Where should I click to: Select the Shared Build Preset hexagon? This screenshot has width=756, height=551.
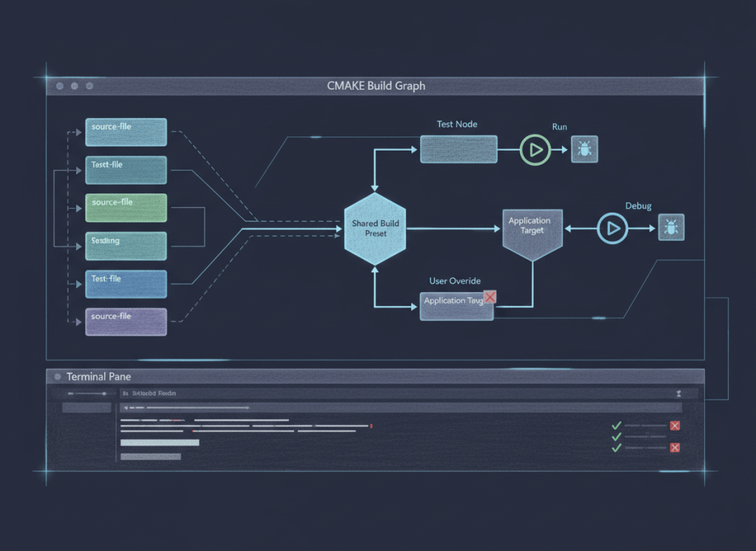(x=375, y=229)
